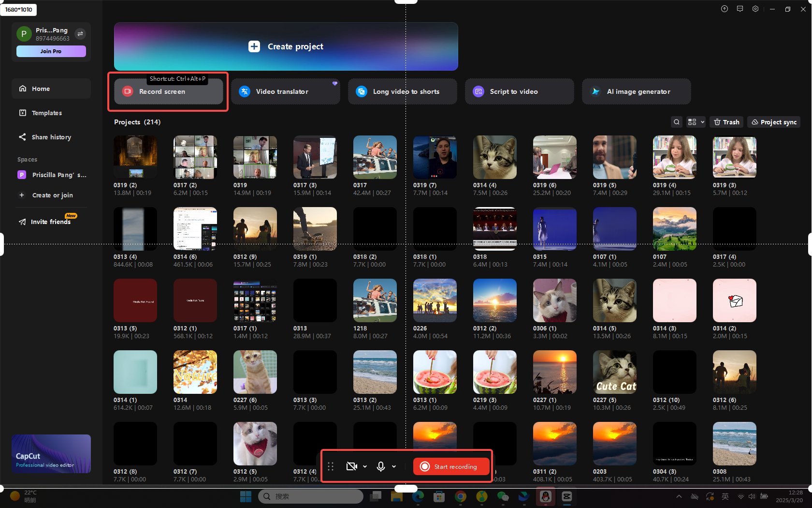The width and height of the screenshot is (812, 508).
Task: Open the Windows Start menu
Action: [x=246, y=496]
